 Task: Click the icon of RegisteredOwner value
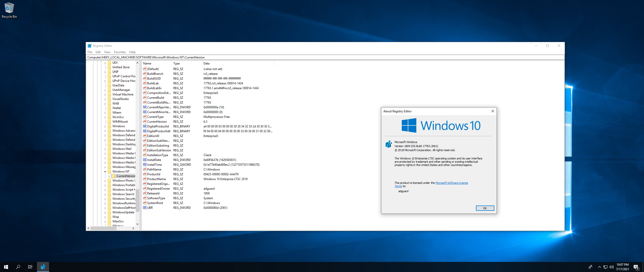pos(145,188)
